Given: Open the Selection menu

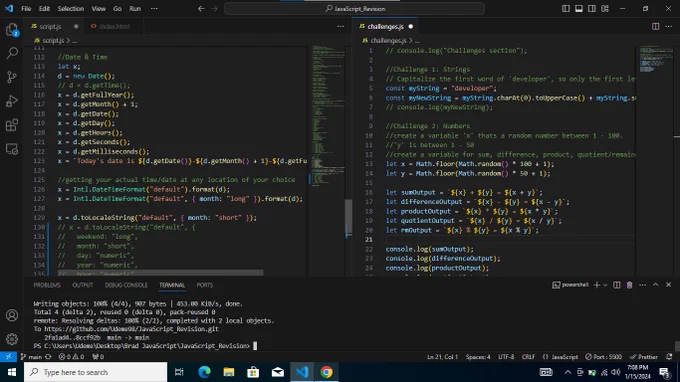Looking at the screenshot, I should pyautogui.click(x=71, y=9).
